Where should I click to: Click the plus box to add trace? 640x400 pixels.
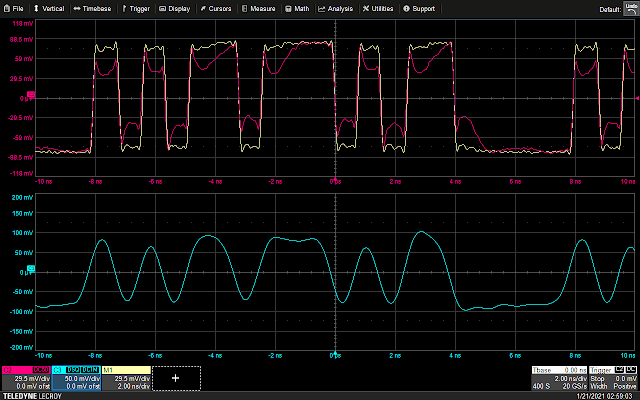tap(176, 378)
